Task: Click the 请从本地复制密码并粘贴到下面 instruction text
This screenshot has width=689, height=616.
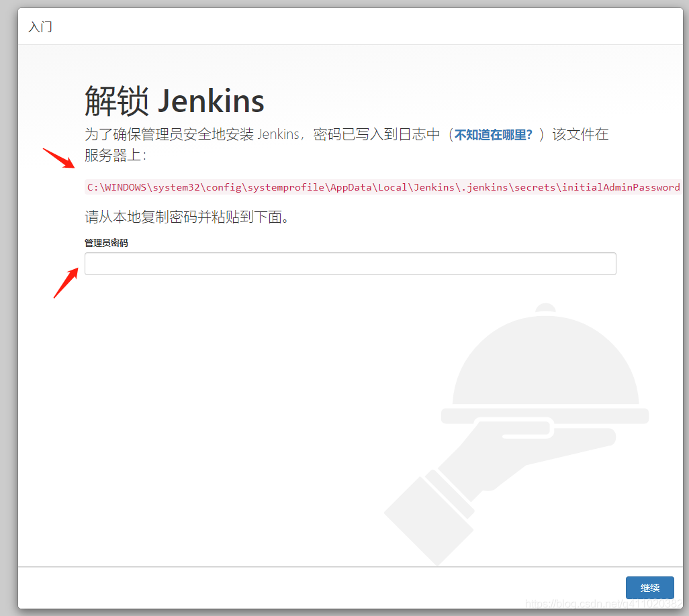Action: click(187, 217)
